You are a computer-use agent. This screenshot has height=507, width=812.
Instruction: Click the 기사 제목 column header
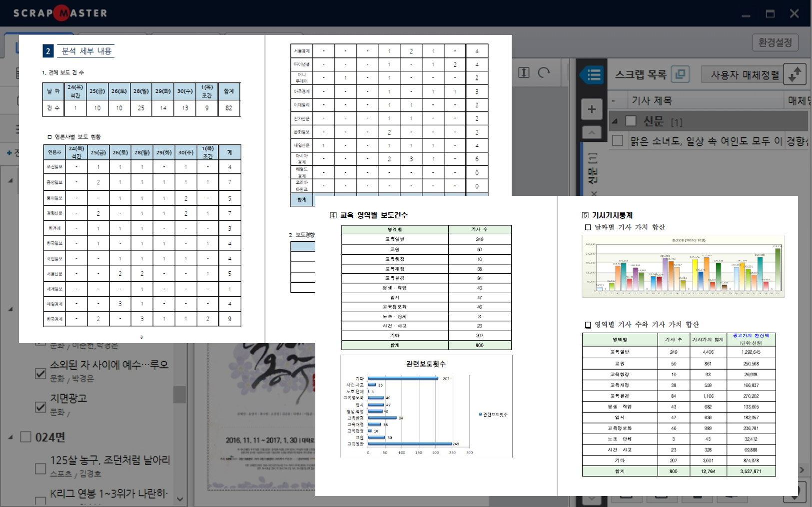[x=652, y=100]
